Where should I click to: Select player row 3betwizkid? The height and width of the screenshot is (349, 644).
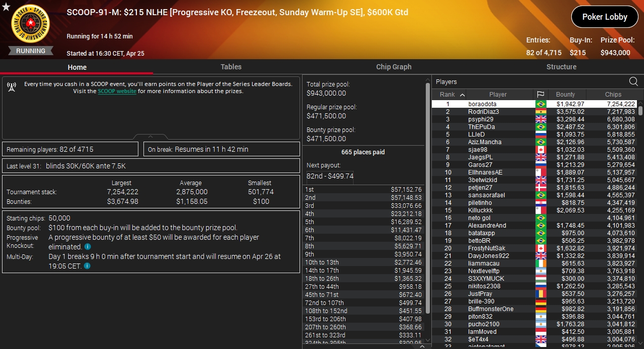(x=534, y=180)
